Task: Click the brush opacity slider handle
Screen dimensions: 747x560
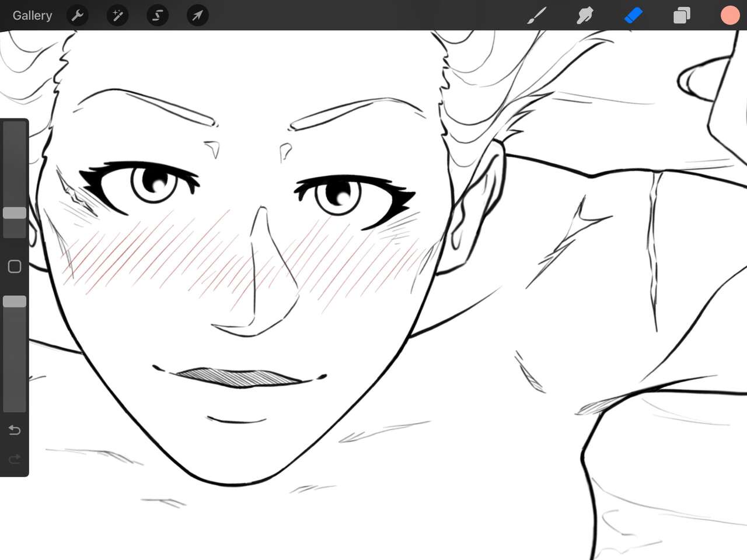Action: coord(15,302)
